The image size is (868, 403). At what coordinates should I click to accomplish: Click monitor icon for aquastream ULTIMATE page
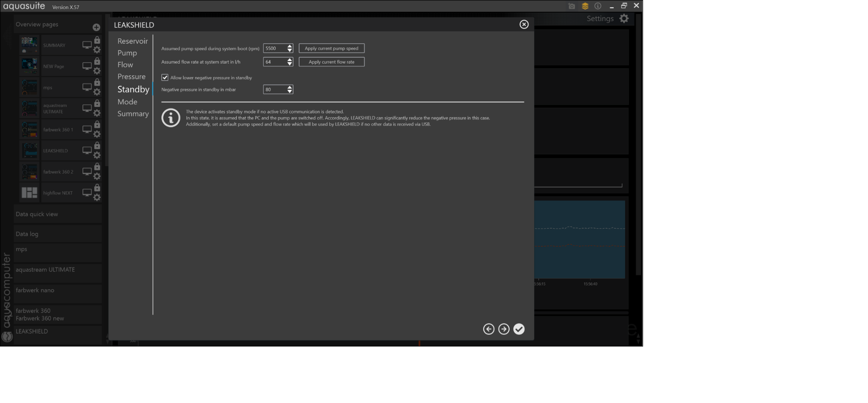(87, 108)
